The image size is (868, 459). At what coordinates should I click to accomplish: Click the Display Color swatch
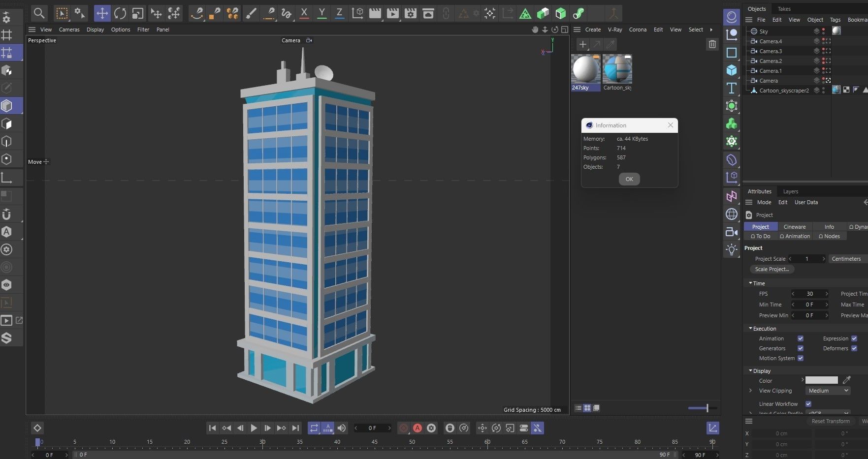pos(821,380)
